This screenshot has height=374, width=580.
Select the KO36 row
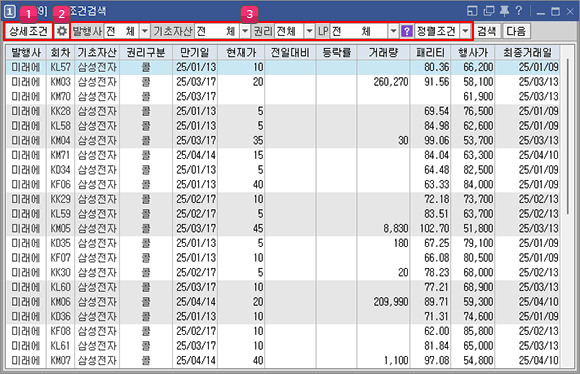tap(283, 317)
